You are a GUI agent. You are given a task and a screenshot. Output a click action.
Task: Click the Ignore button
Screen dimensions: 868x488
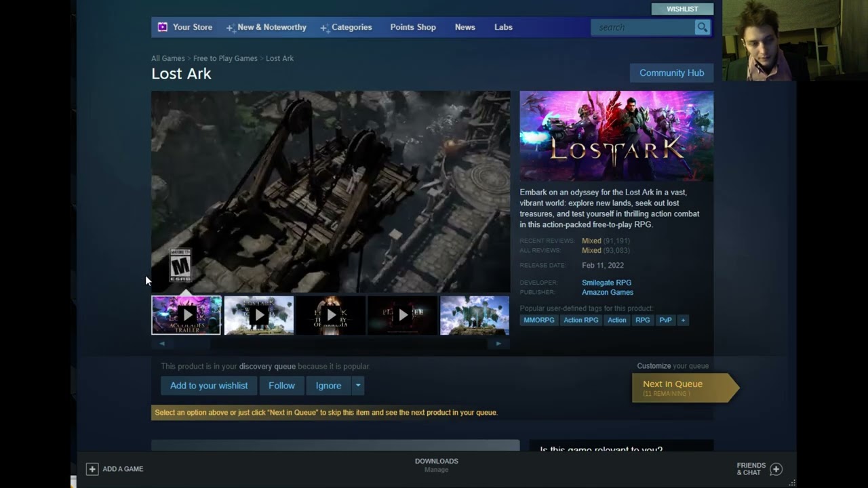tap(328, 386)
